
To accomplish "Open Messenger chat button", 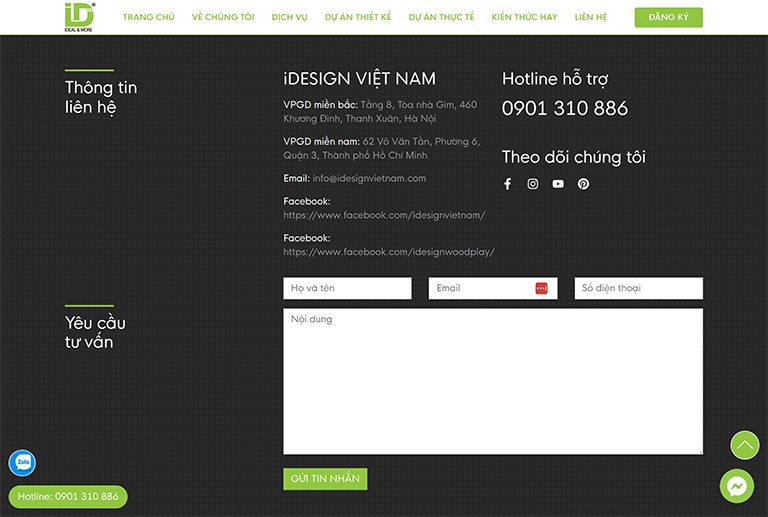I will pyautogui.click(x=736, y=486).
